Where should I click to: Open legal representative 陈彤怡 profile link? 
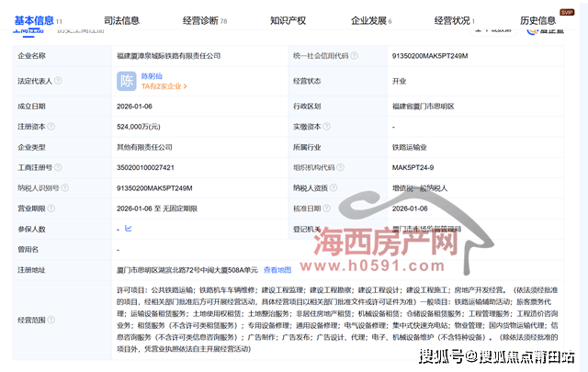pyautogui.click(x=153, y=74)
